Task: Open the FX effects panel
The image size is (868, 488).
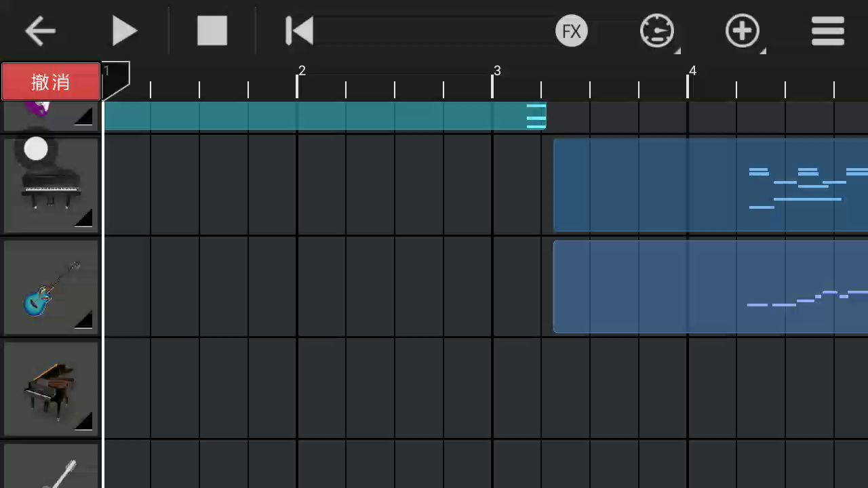Action: (x=572, y=31)
